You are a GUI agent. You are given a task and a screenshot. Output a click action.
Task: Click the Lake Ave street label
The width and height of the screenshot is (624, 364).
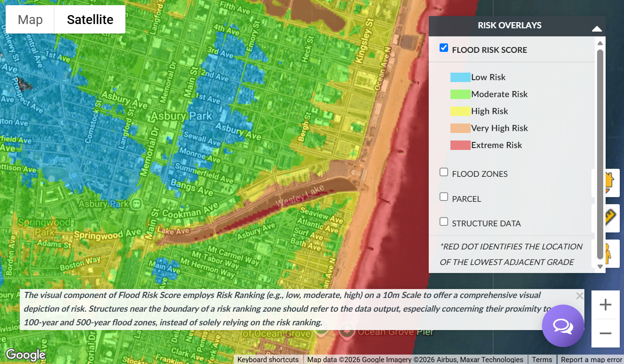174,231
